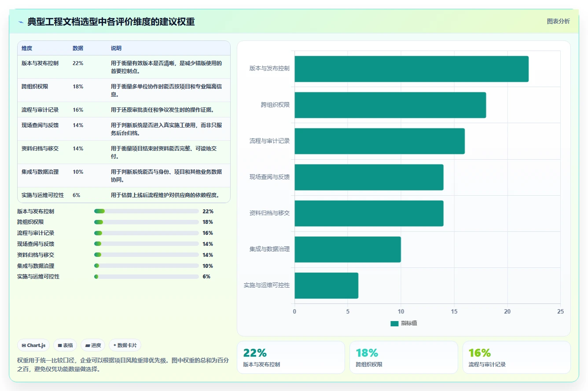588x391 pixels.
Task: Open the 18% 跨组织权限 data card
Action: pos(404,357)
